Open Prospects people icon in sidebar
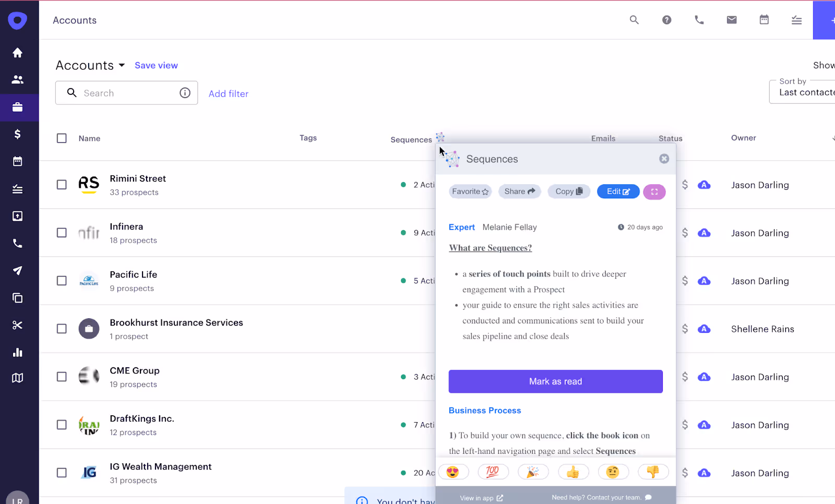Screen dimensions: 835x504 tap(17, 80)
